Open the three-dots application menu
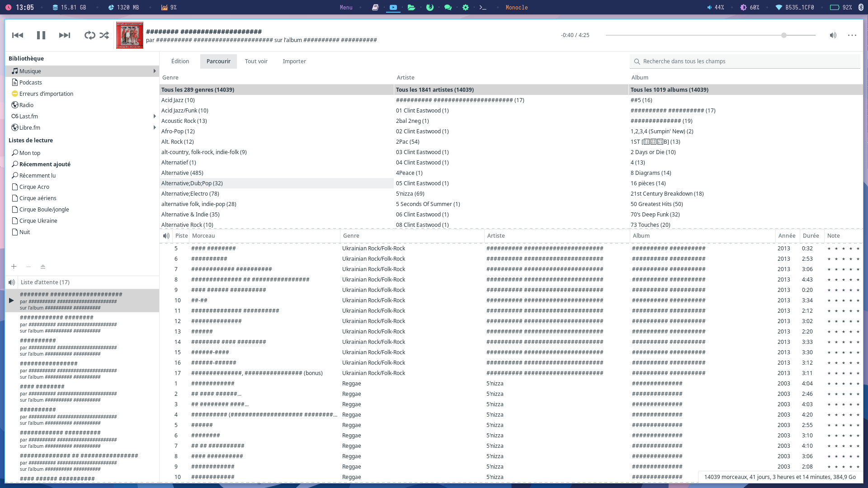868x488 pixels. 852,35
